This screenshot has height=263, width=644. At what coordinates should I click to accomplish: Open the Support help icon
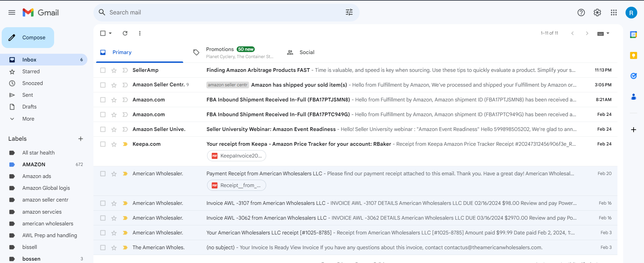click(581, 12)
